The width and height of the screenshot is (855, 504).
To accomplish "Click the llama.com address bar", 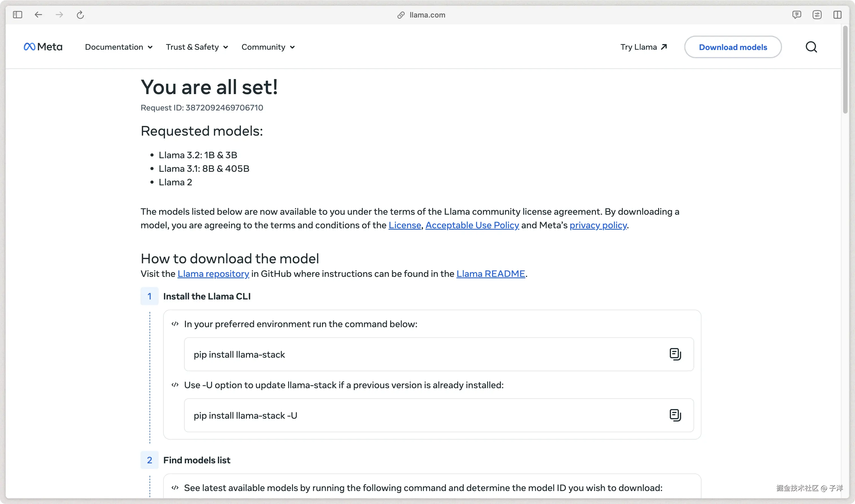I will point(427,15).
